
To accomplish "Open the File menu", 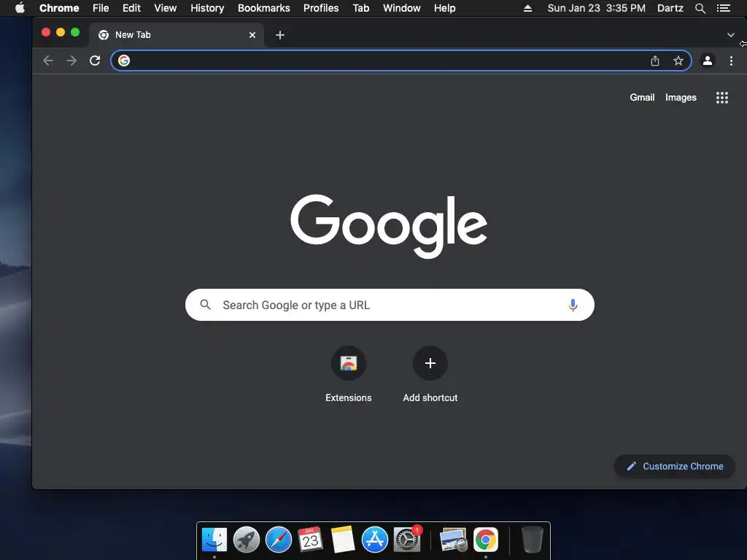I will (x=101, y=8).
